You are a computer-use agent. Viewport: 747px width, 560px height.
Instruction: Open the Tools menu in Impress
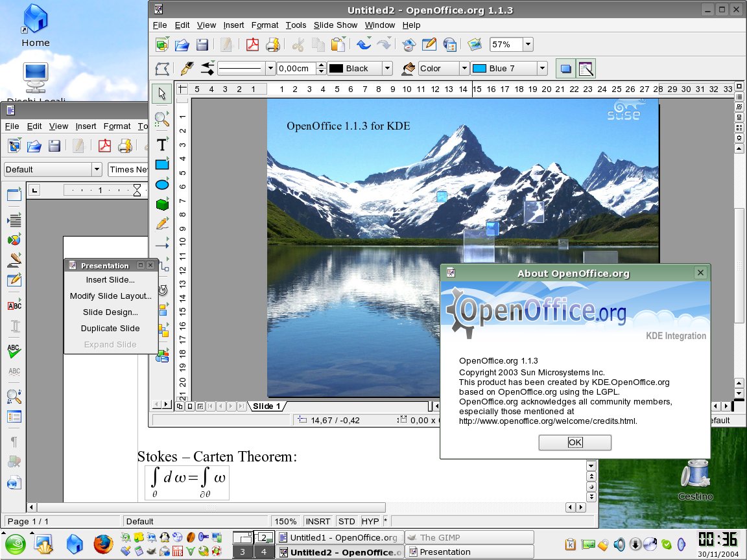pos(296,25)
